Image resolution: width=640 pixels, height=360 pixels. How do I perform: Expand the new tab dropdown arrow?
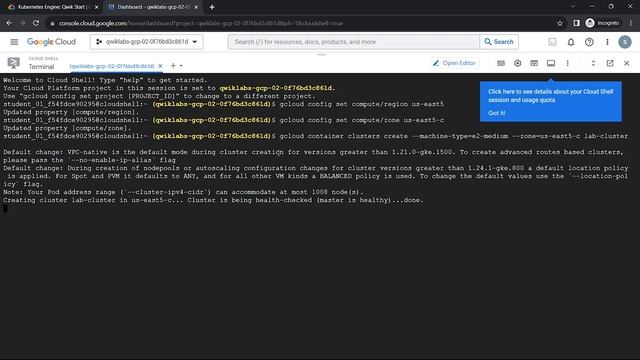[181, 66]
